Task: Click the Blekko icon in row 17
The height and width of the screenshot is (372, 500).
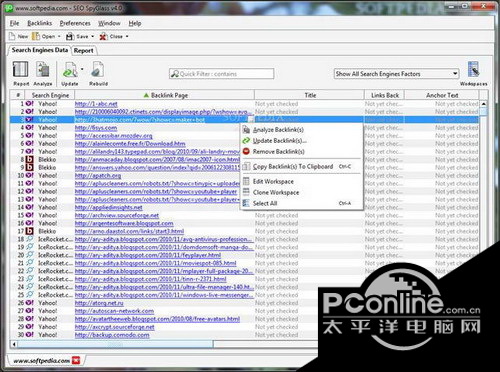Action: 30,231
